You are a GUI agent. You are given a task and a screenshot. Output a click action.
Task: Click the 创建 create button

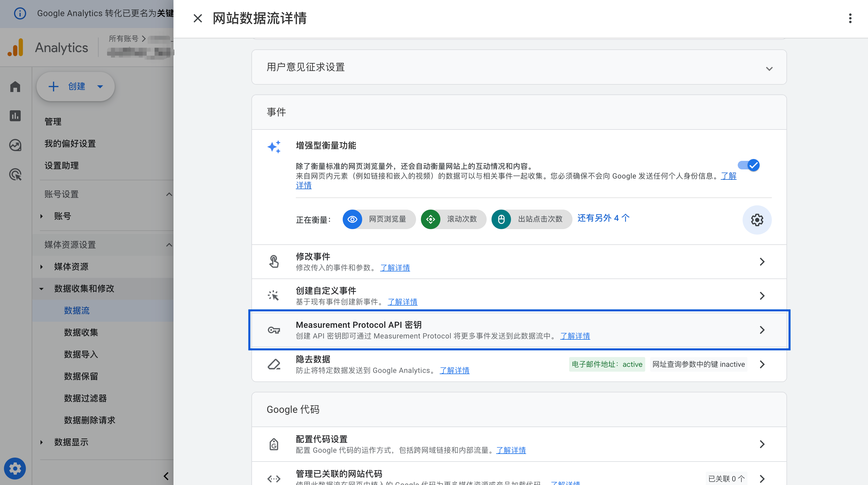pyautogui.click(x=75, y=86)
